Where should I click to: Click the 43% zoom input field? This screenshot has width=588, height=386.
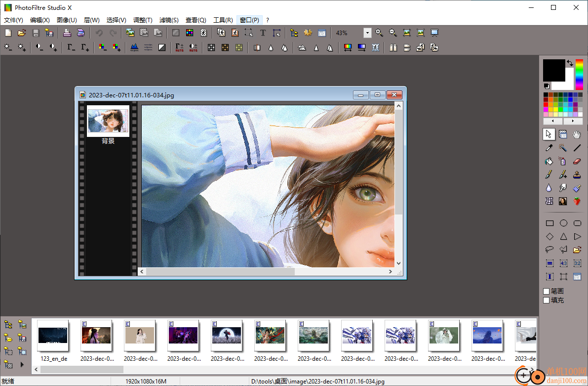click(349, 33)
